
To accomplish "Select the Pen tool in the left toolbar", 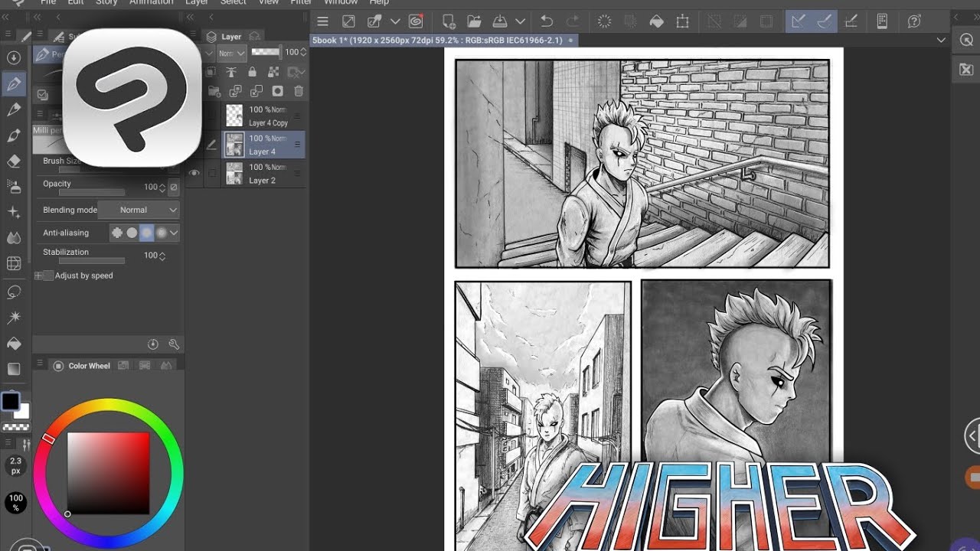I will point(14,84).
